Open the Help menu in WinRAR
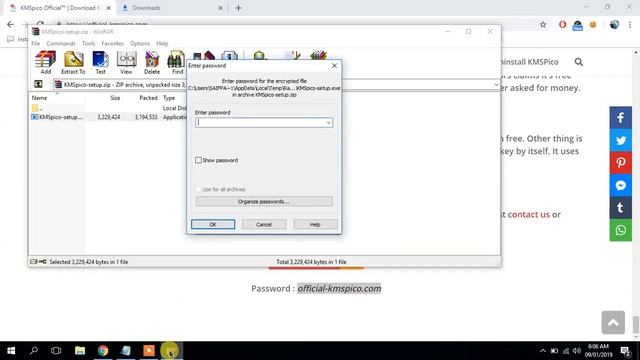Viewport: 640px width, 360px height. pos(162,43)
